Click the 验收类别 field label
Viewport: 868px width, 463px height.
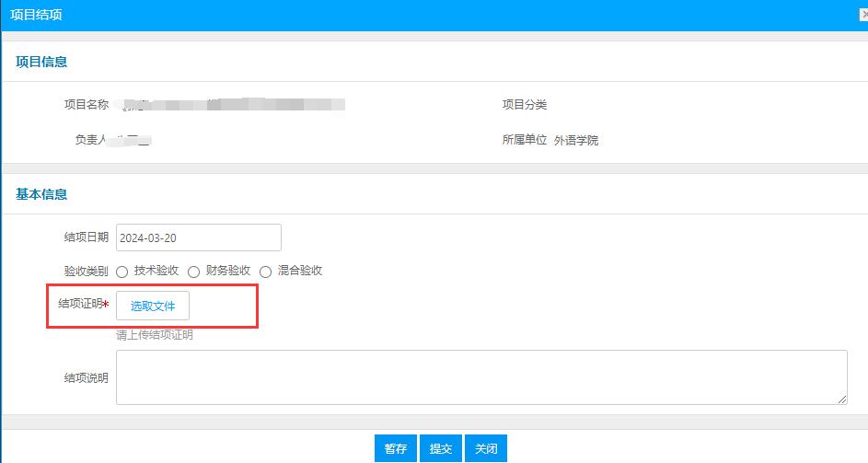86,272
